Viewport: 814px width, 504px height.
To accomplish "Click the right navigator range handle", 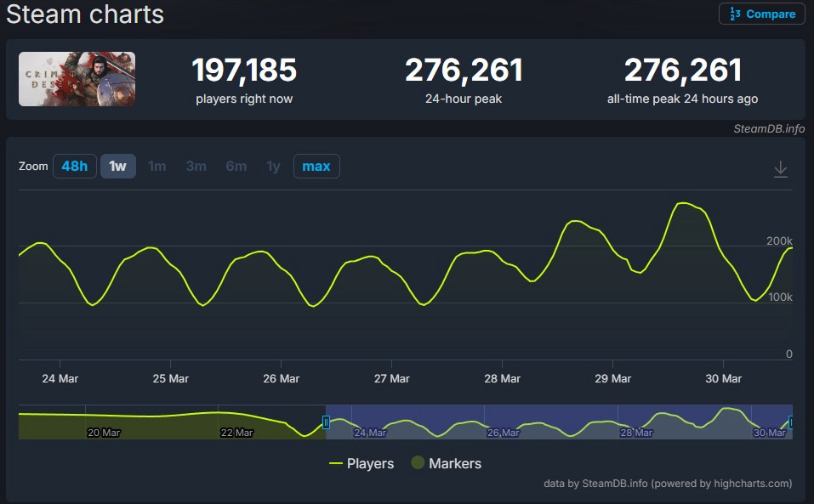I will (790, 422).
